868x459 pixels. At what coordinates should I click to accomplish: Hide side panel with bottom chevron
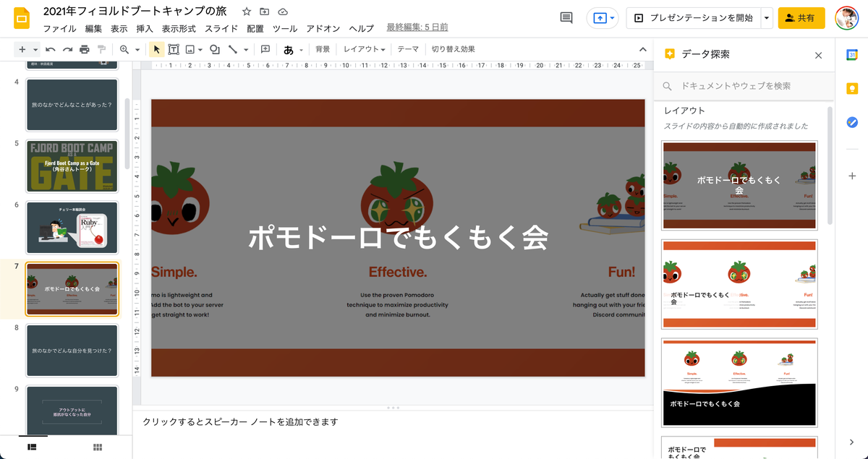(x=851, y=442)
